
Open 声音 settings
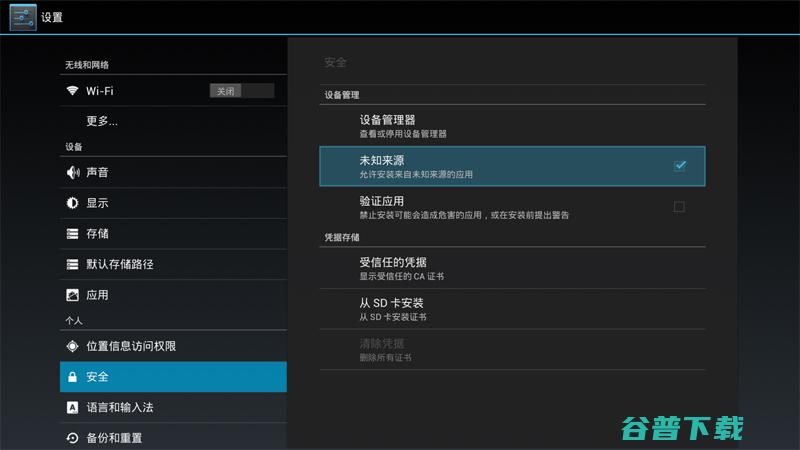tap(173, 172)
